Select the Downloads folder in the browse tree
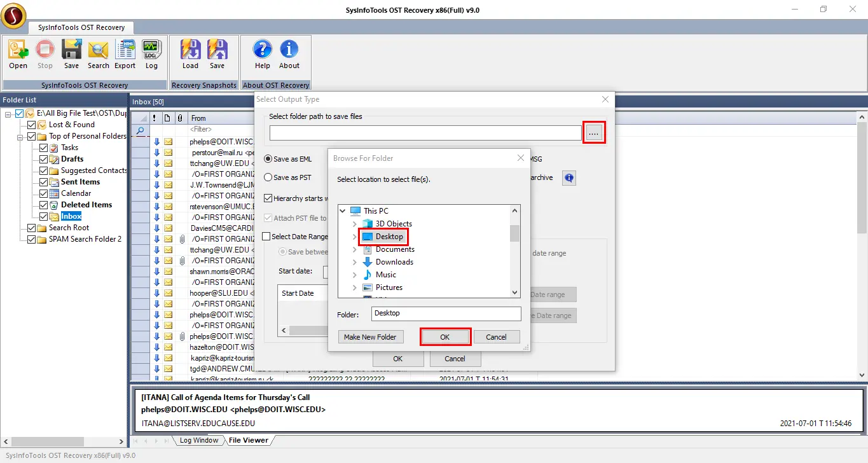This screenshot has height=463, width=868. (394, 262)
